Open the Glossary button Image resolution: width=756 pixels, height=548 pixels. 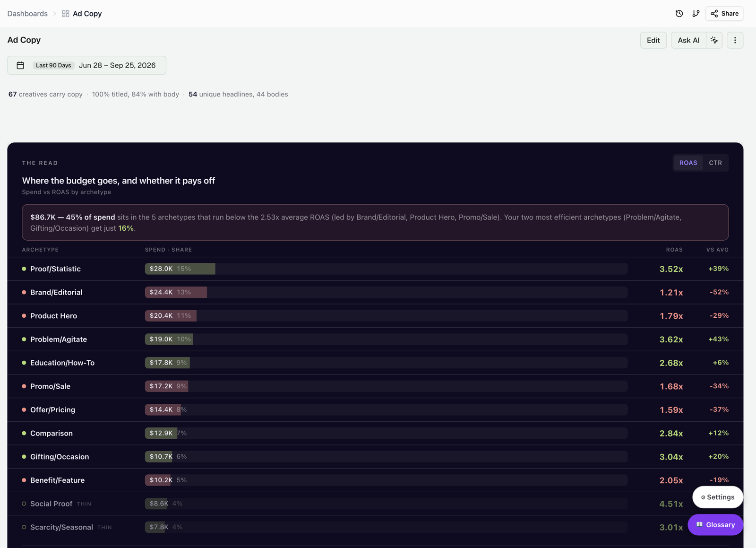pyautogui.click(x=715, y=525)
